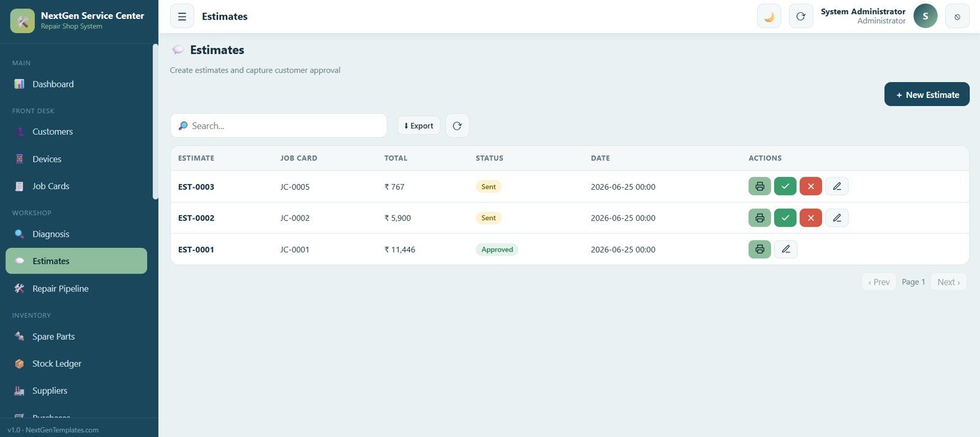Go to Customers page
This screenshot has height=437, width=980.
(76, 132)
